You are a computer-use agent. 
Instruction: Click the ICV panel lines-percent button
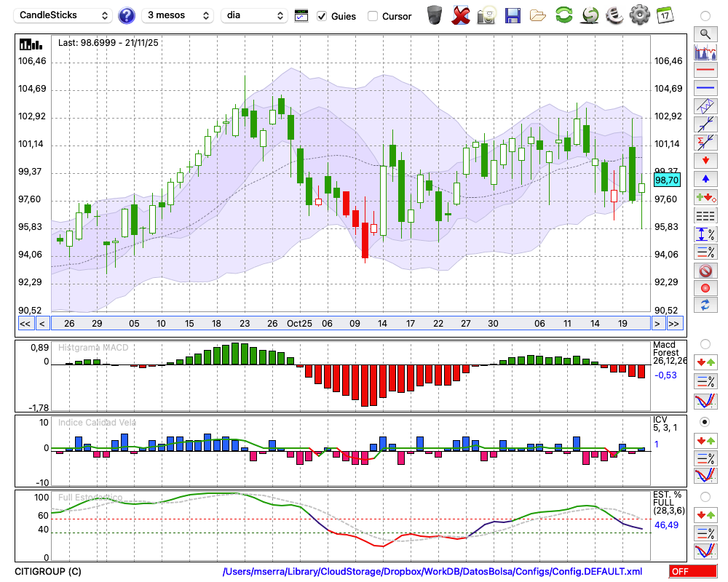pos(705,458)
